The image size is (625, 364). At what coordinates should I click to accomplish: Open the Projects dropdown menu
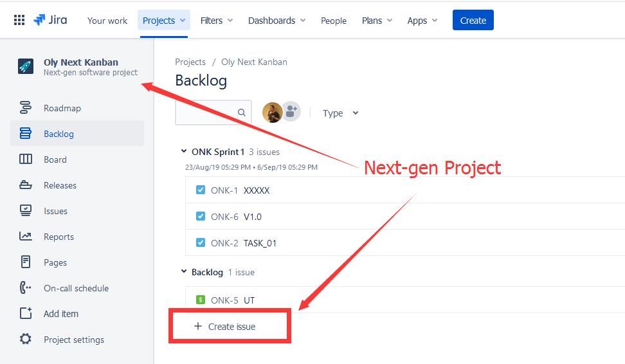[164, 21]
